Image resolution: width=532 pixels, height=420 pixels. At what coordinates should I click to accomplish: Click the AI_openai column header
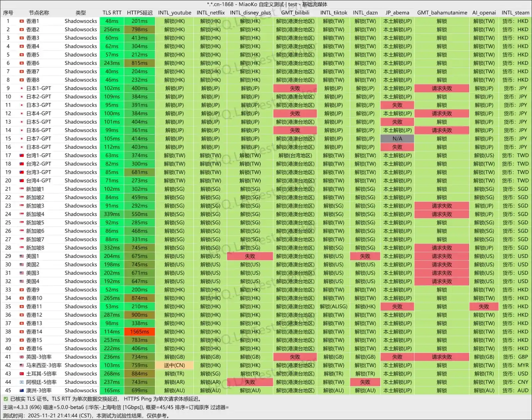point(484,13)
